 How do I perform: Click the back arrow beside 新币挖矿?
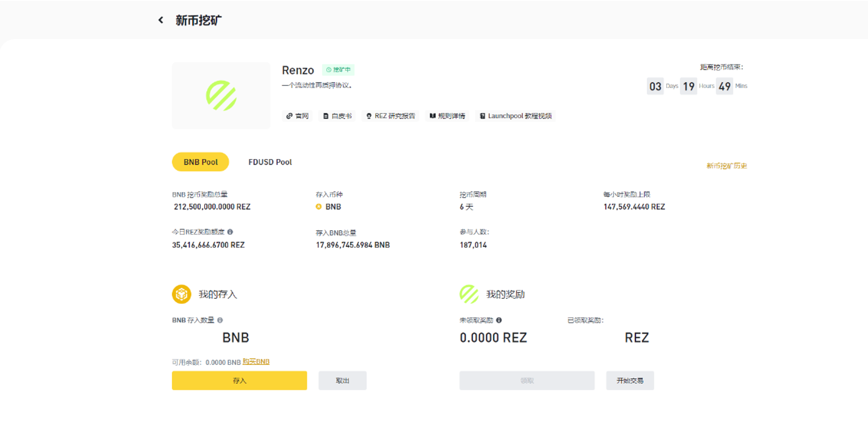click(161, 20)
